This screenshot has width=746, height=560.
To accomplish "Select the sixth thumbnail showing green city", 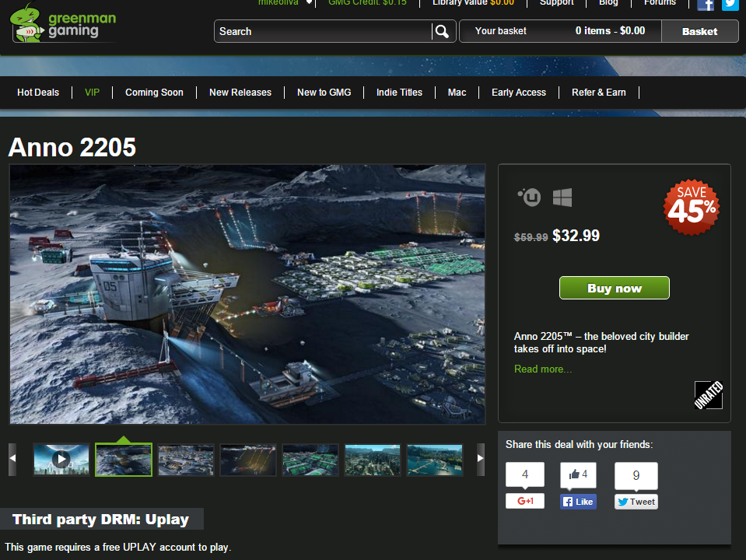I will point(373,460).
